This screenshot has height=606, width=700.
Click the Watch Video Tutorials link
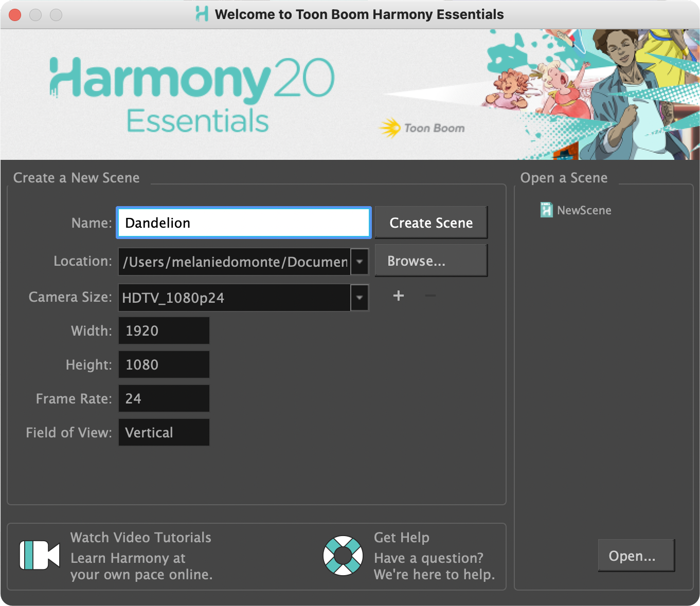(140, 538)
